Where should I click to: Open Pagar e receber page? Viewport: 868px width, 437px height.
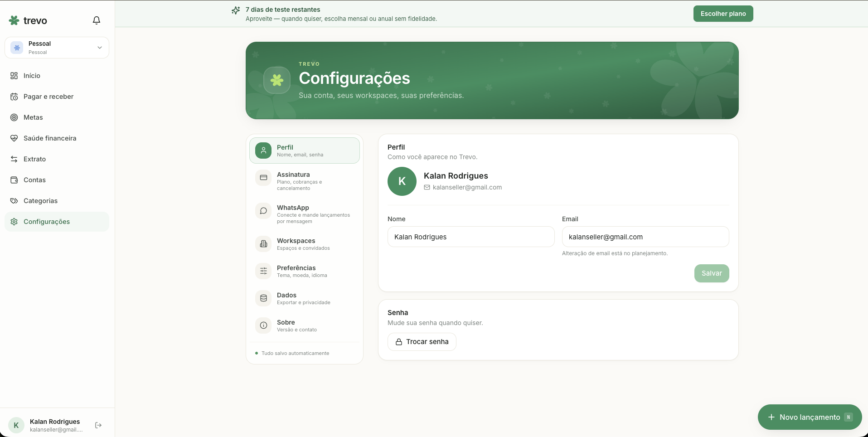(x=57, y=97)
